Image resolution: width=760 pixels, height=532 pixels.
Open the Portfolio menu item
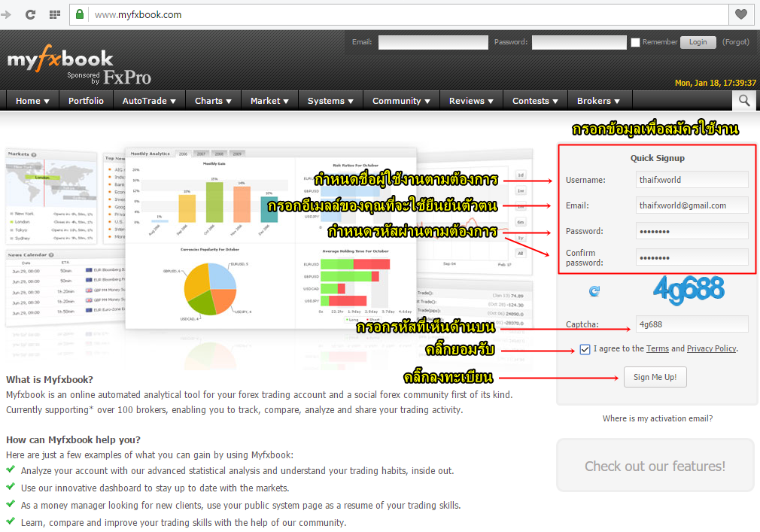click(86, 101)
